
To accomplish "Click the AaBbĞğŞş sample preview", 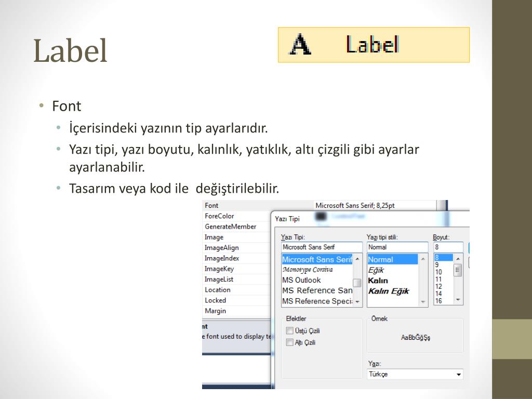I will pyautogui.click(x=415, y=338).
